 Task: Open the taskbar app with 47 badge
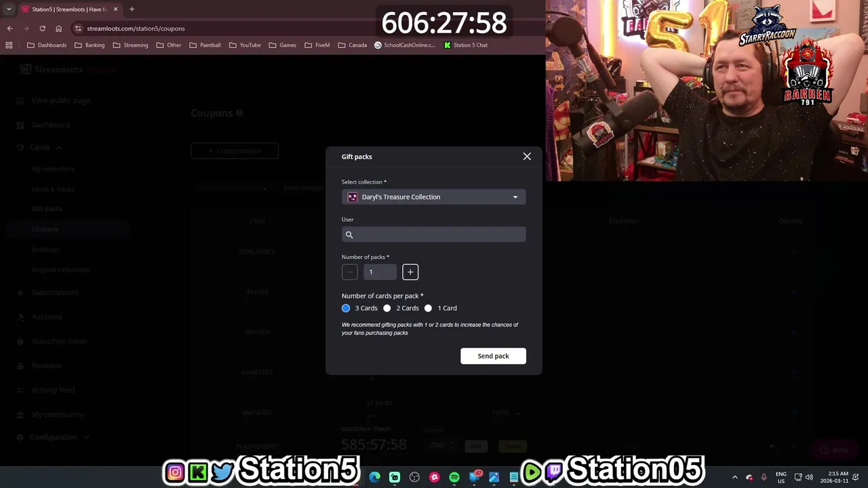(475, 477)
